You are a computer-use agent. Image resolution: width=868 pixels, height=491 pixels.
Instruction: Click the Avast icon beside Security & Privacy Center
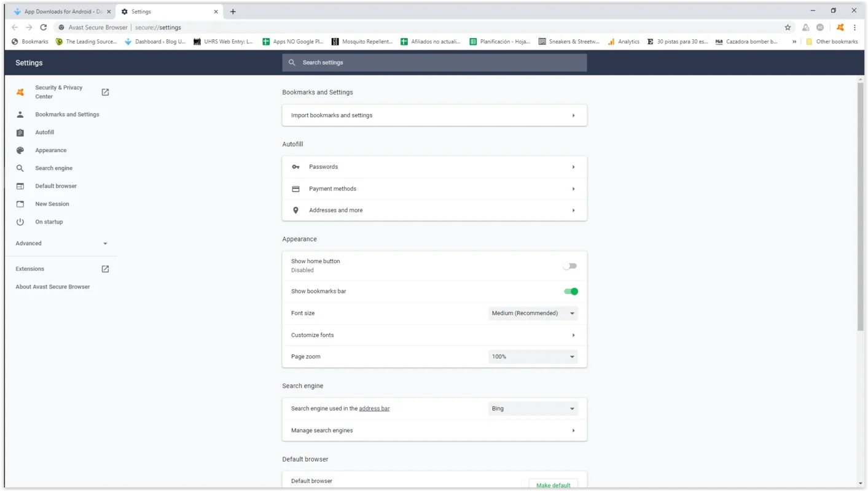tap(20, 92)
